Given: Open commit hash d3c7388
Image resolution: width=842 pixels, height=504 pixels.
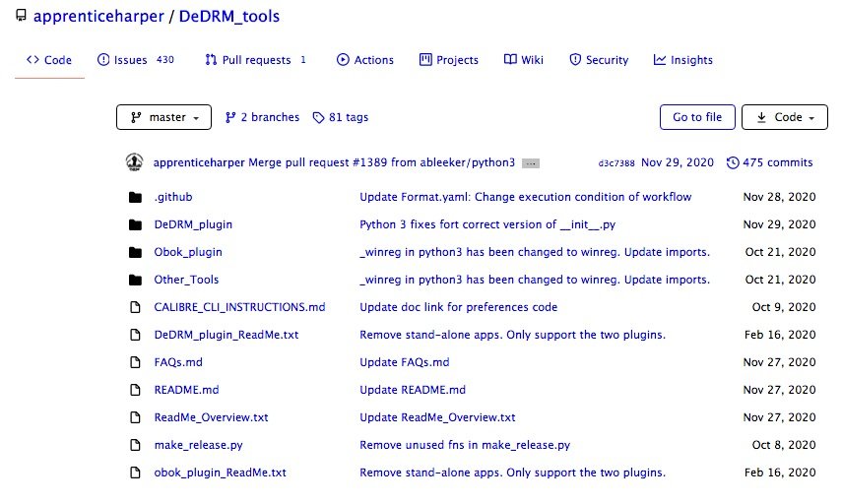Looking at the screenshot, I should point(616,163).
